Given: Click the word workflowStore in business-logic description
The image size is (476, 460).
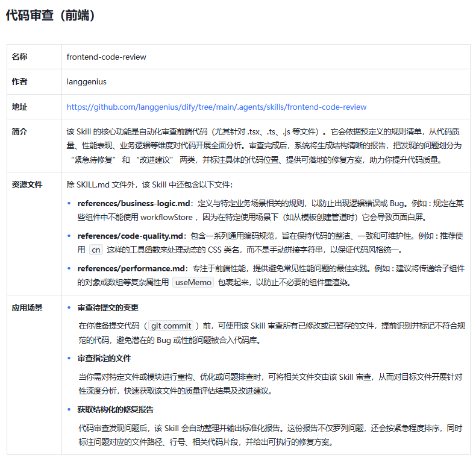Looking at the screenshot, I should point(166,217).
